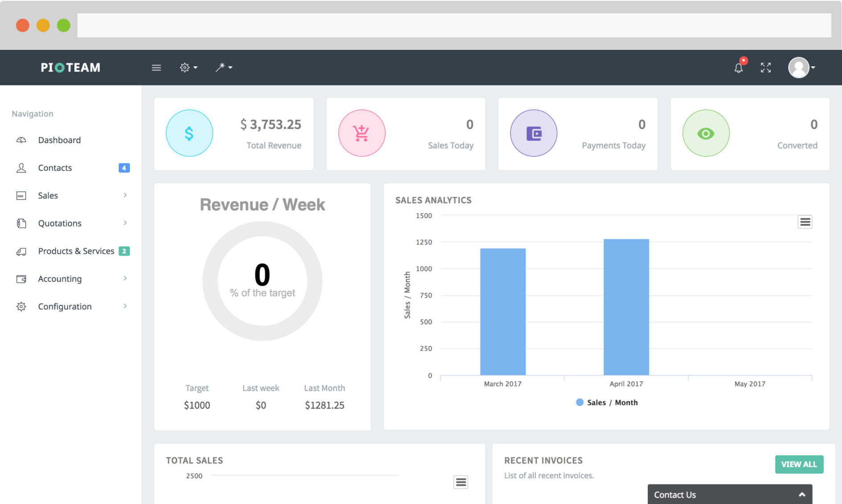
Task: Click the Dashboard speedometer icon
Action: click(x=21, y=140)
